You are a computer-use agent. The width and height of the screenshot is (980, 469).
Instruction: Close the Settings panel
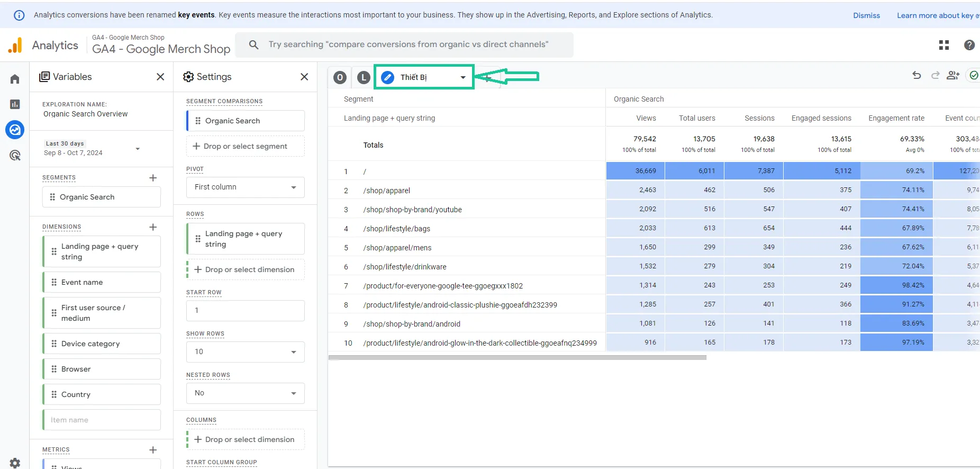pos(304,77)
